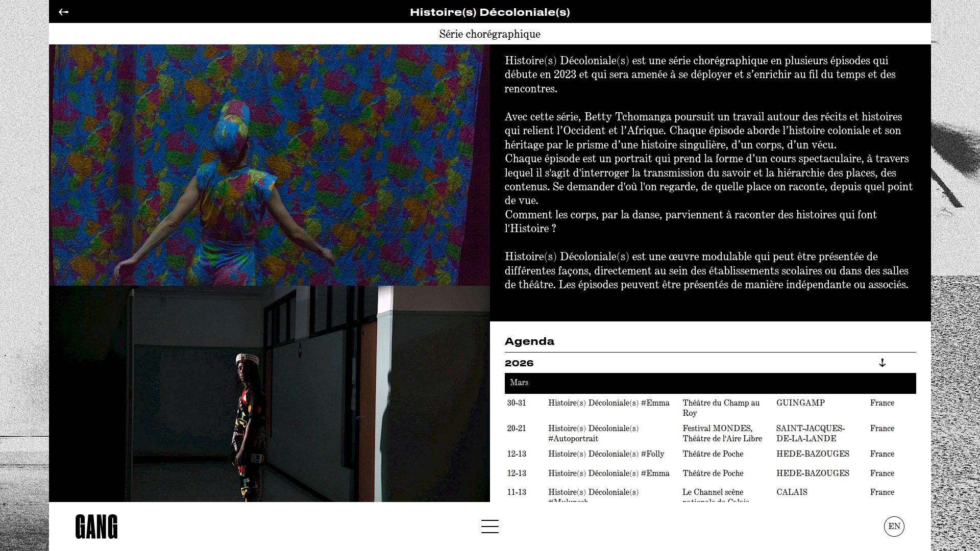Collapse the 2026 agenda arrow

pos(882,363)
